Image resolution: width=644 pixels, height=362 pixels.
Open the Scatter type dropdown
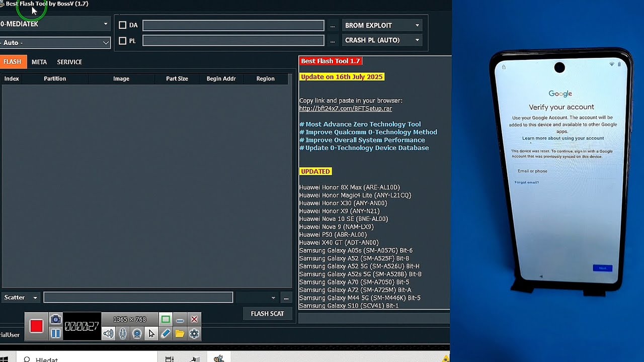(21, 298)
